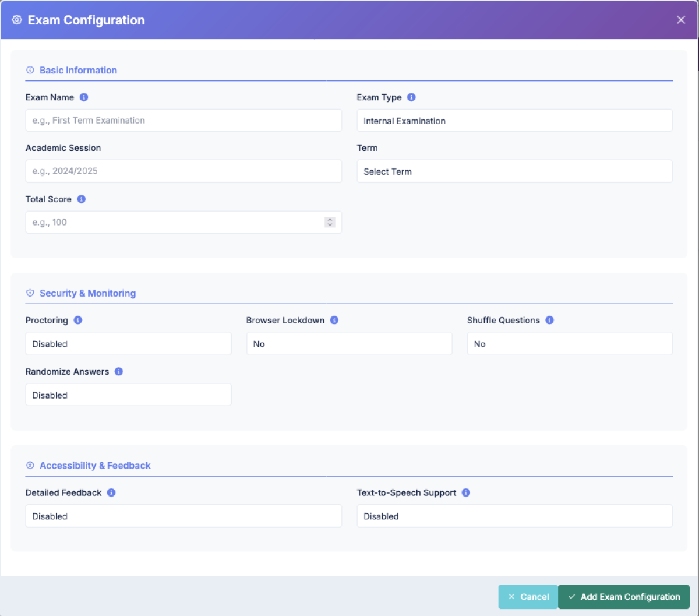Open the Proctoring dropdown
Image resolution: width=699 pixels, height=616 pixels.
click(128, 344)
